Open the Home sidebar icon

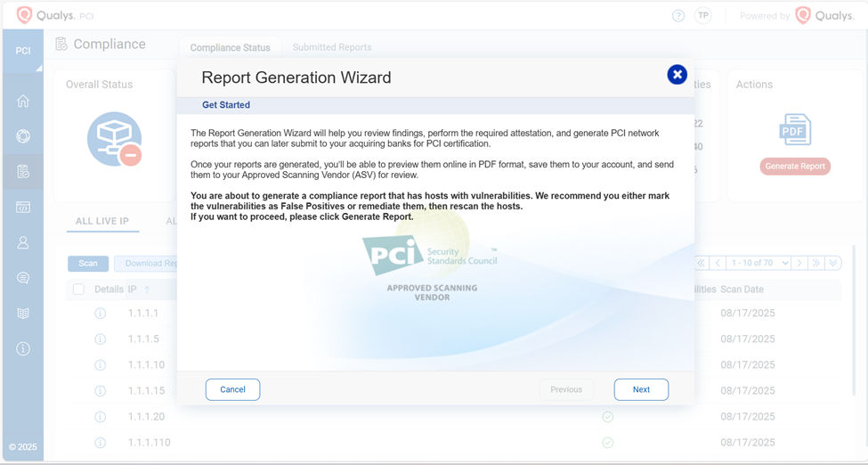click(x=22, y=101)
